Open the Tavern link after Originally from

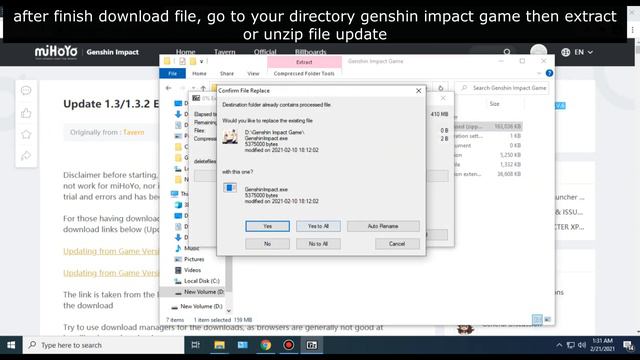click(133, 132)
